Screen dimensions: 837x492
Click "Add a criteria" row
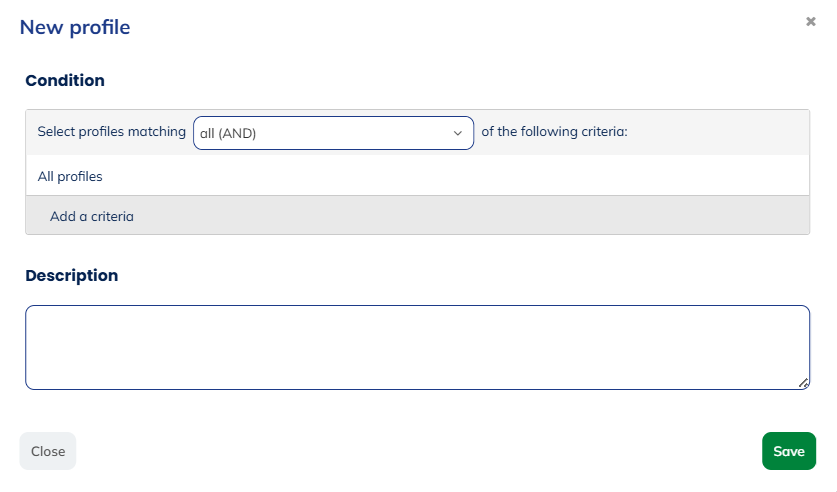pyautogui.click(x=92, y=216)
